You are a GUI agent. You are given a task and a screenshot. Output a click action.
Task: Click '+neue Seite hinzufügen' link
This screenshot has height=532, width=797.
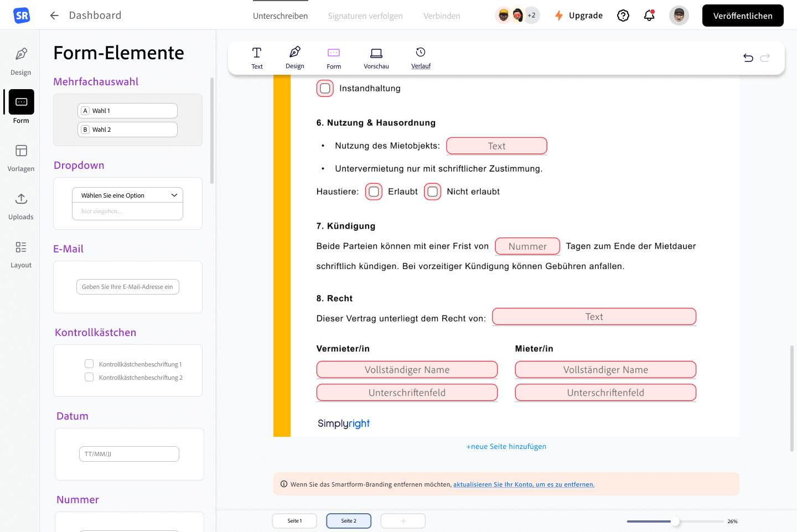tap(506, 447)
